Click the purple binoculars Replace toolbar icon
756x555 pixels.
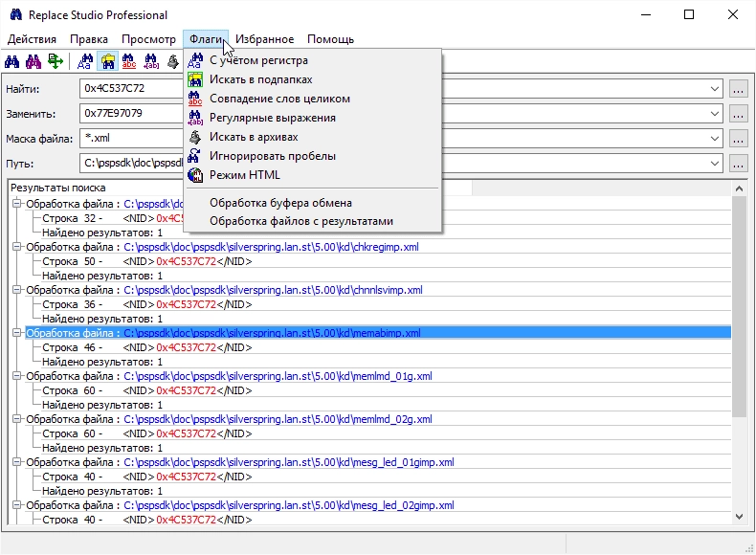point(33,62)
